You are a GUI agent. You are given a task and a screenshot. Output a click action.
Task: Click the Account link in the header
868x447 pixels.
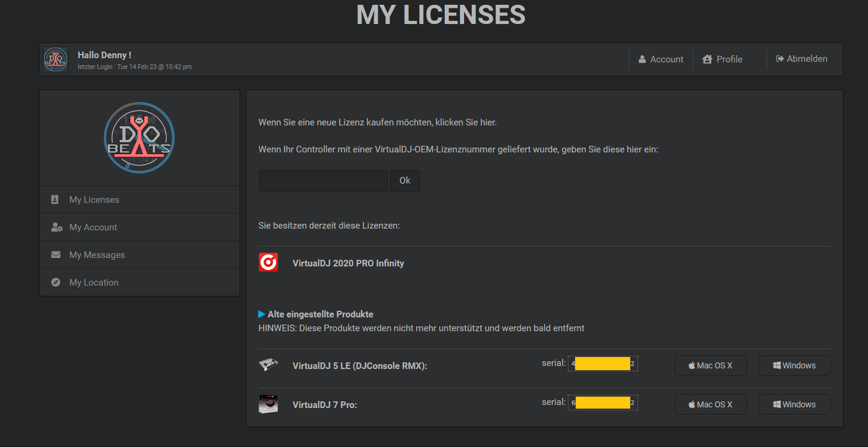coord(661,59)
